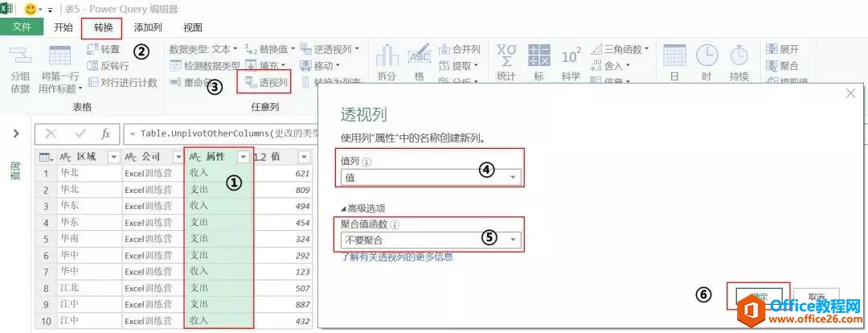
Task: Switch to the 视图 (View) tab
Action: tap(193, 27)
